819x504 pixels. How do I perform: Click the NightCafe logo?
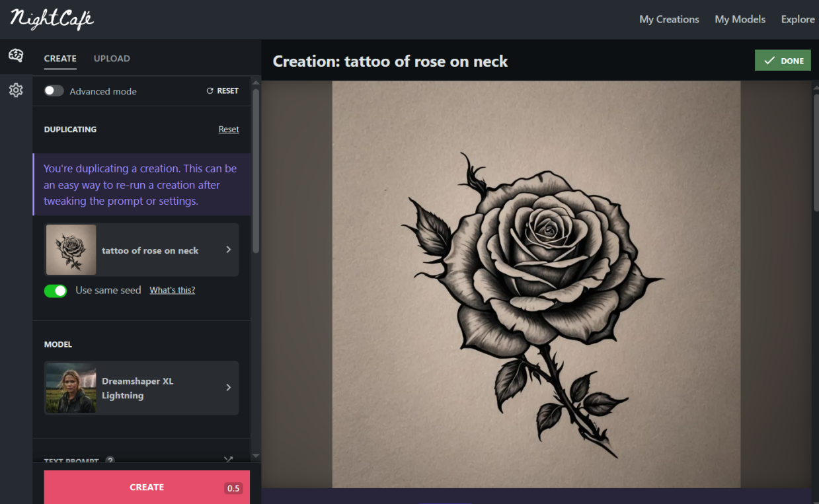click(52, 18)
